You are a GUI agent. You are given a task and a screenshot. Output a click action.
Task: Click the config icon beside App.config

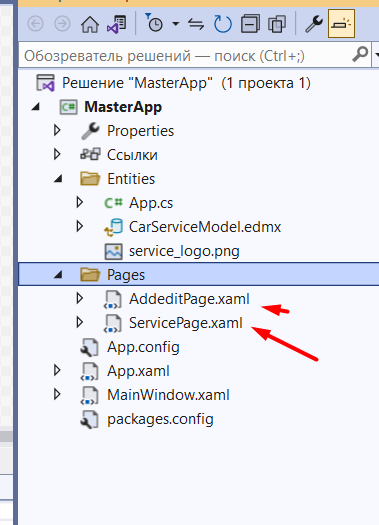[90, 347]
